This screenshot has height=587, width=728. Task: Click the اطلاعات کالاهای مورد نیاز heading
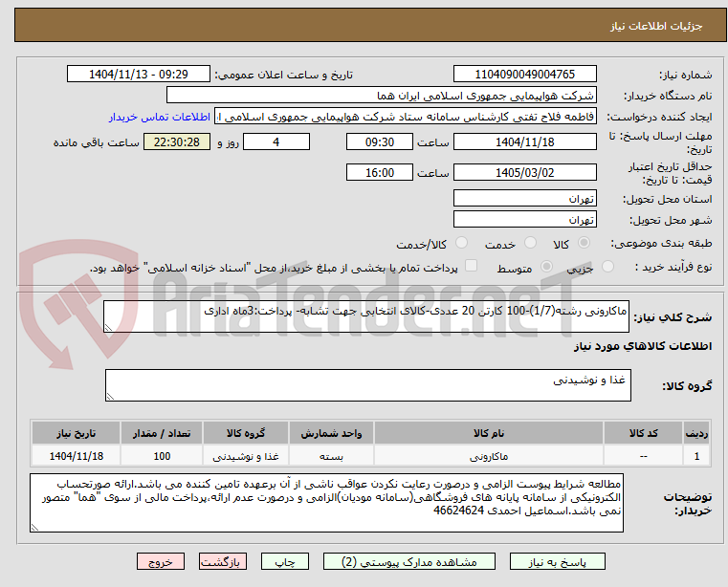[x=643, y=346]
